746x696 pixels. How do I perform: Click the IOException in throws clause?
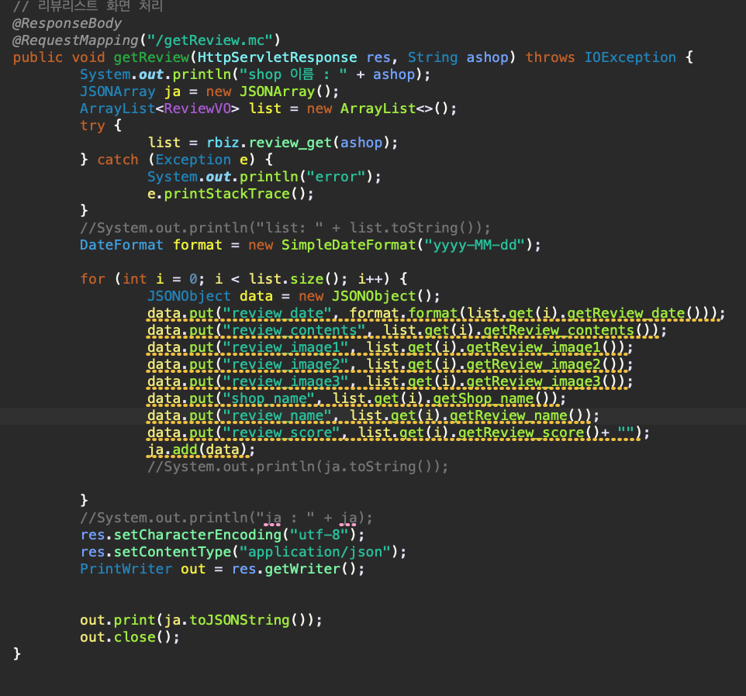tap(630, 57)
